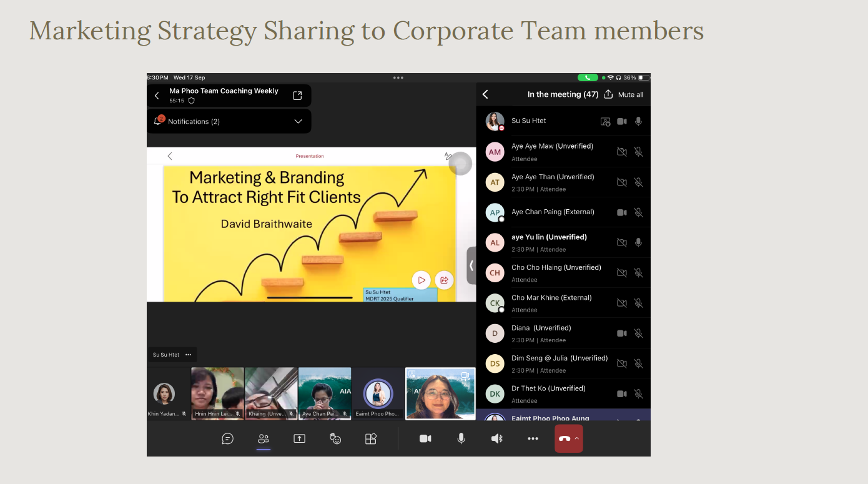Open the meeting chat icon
The height and width of the screenshot is (484, 868).
(228, 439)
